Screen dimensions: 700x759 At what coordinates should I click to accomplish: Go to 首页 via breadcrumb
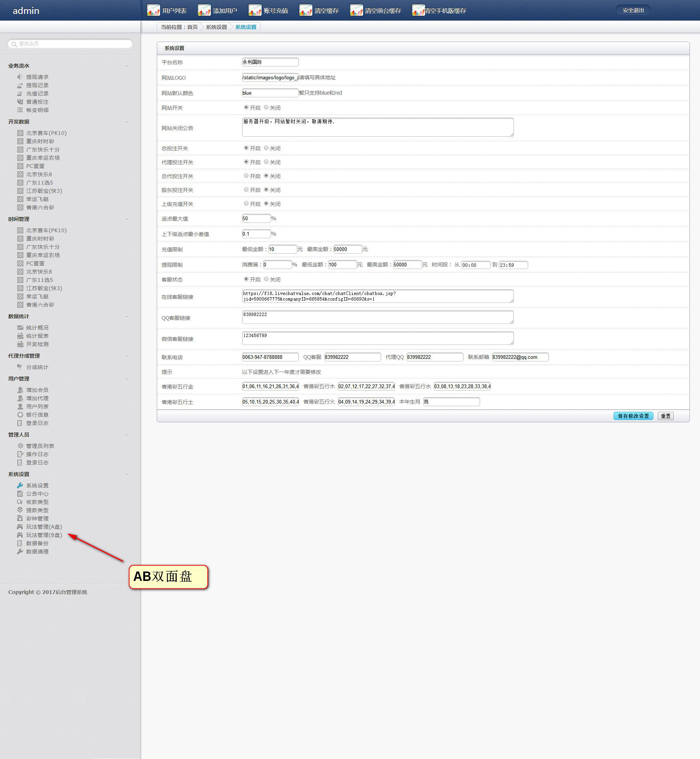192,27
